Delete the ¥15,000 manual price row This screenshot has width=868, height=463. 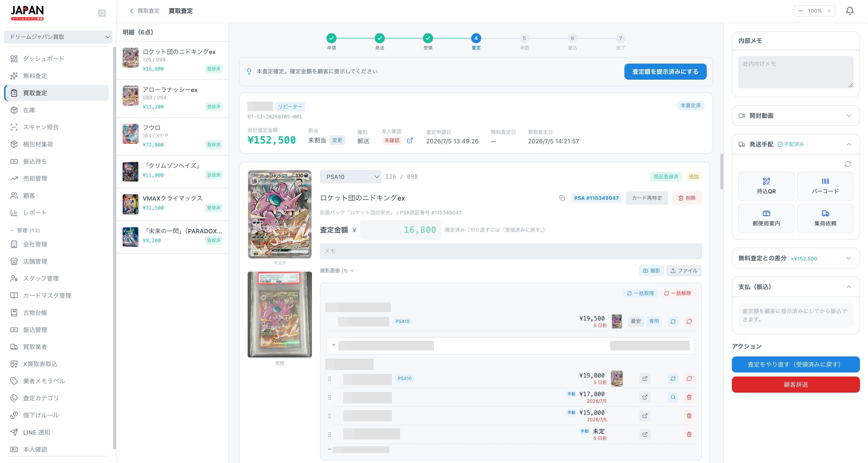coord(689,416)
